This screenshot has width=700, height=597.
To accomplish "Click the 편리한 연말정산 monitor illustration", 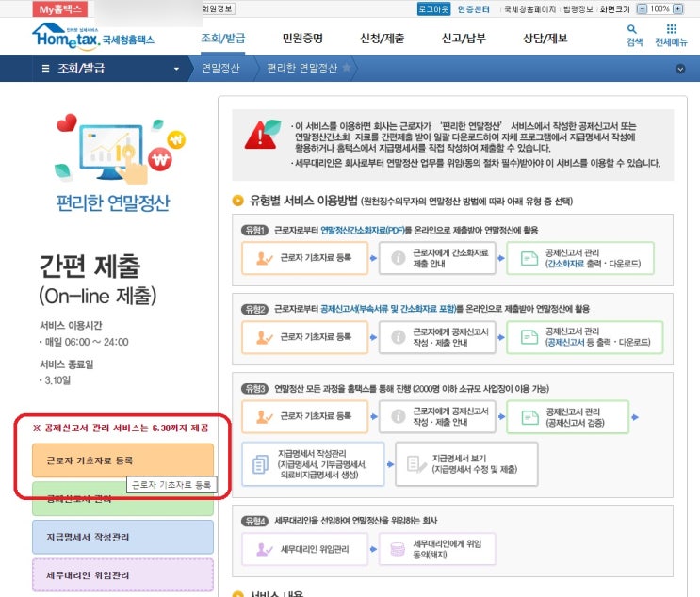I will click(x=120, y=150).
